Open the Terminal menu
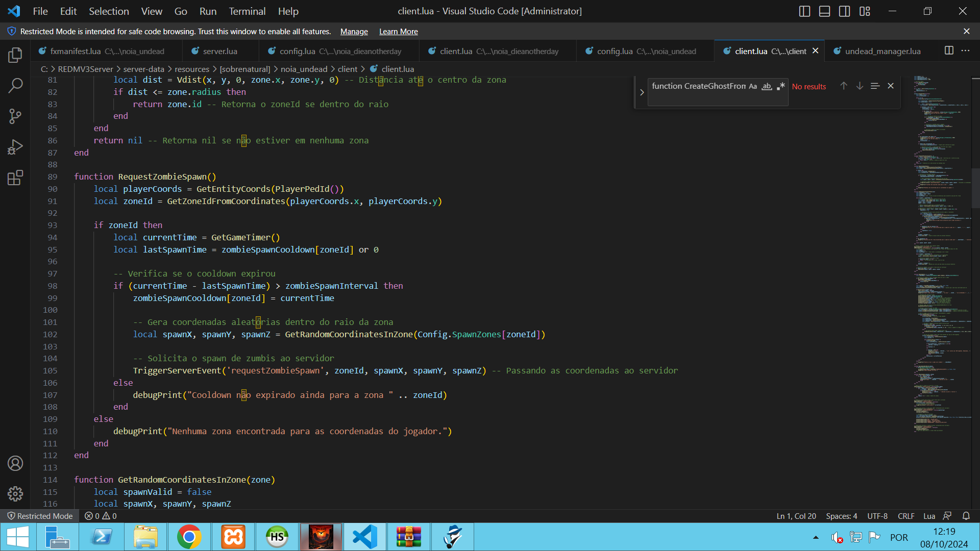The height and width of the screenshot is (551, 980). pyautogui.click(x=247, y=11)
